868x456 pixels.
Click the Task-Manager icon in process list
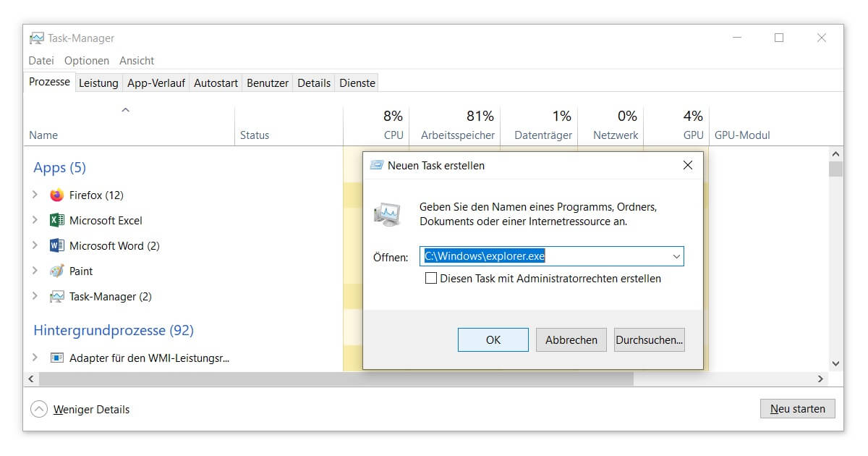(57, 297)
